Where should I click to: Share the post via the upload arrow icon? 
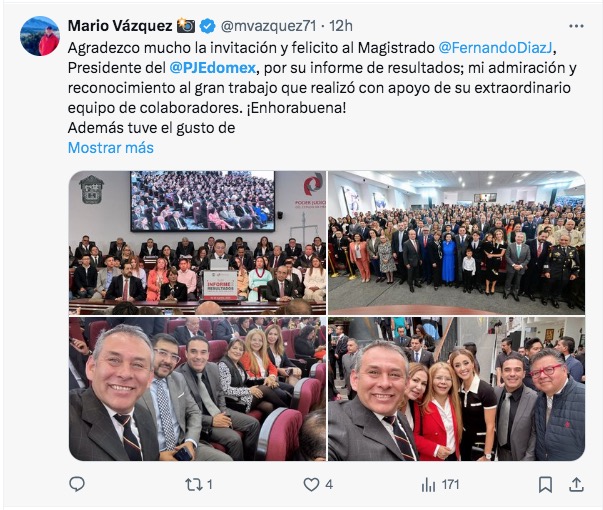pos(576,484)
